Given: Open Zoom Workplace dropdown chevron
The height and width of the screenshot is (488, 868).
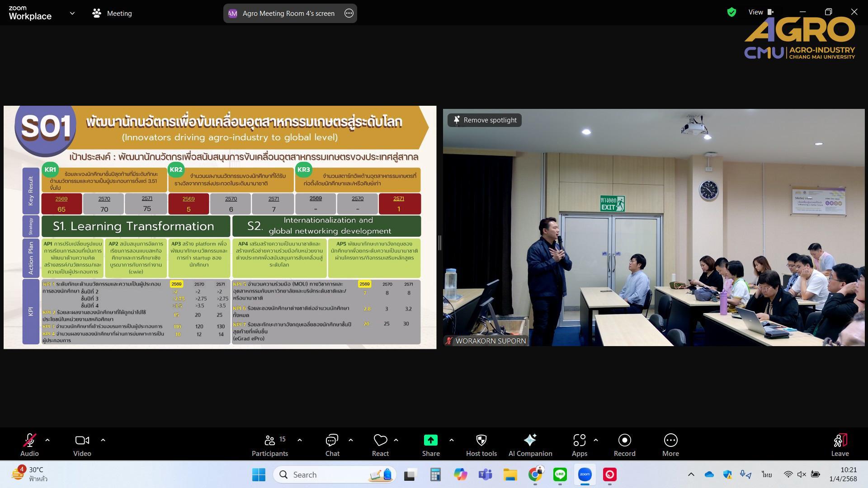Looking at the screenshot, I should [72, 13].
